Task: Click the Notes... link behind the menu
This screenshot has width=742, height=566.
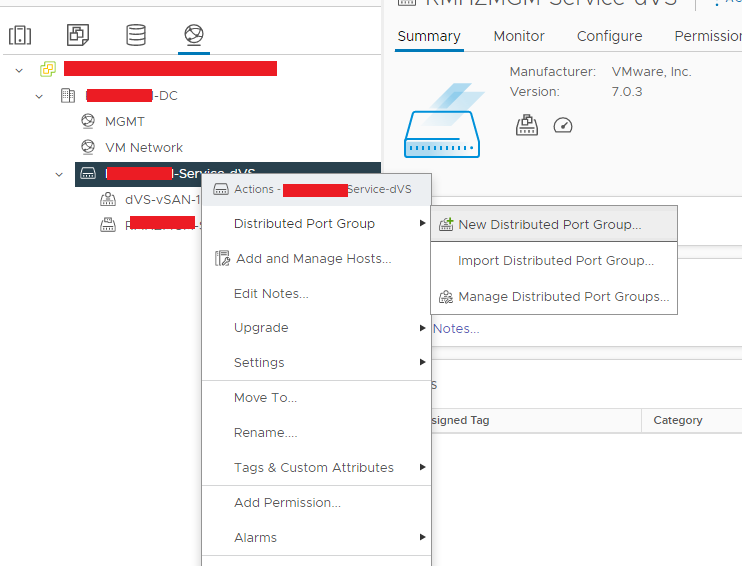Action: pyautogui.click(x=456, y=328)
